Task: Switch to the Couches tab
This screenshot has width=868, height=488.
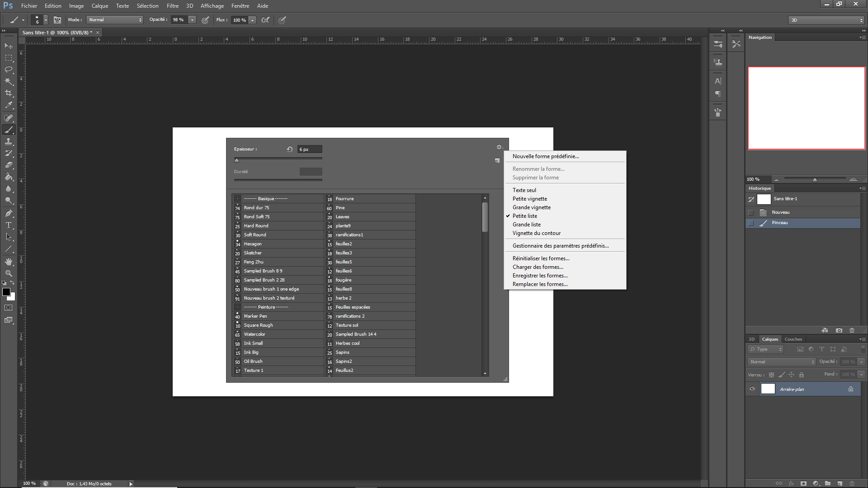Action: point(793,339)
